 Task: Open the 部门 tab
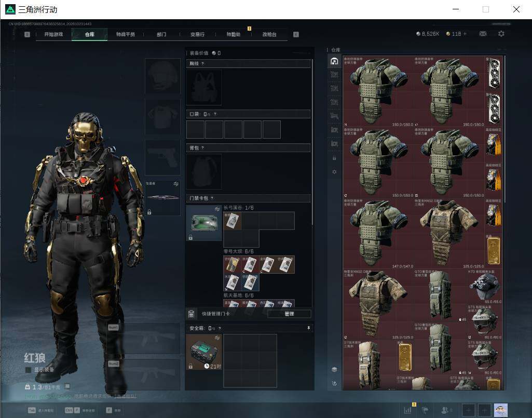click(x=161, y=34)
